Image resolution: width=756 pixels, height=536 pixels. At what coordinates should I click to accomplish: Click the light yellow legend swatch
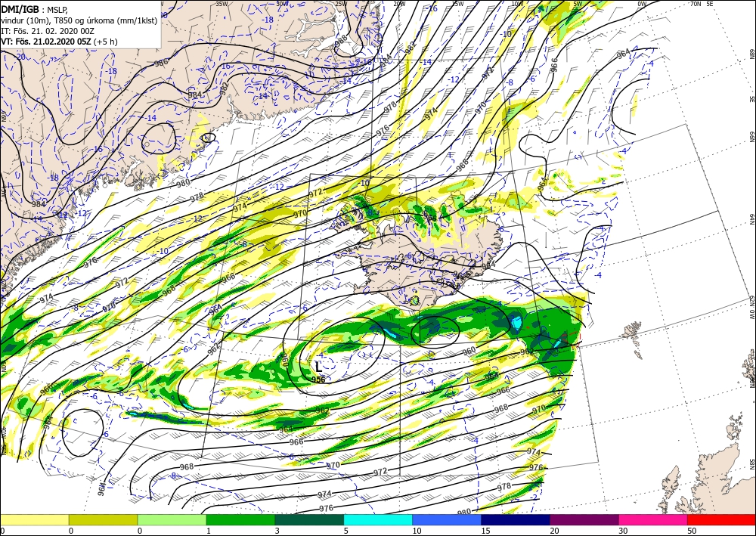[x=34, y=519]
